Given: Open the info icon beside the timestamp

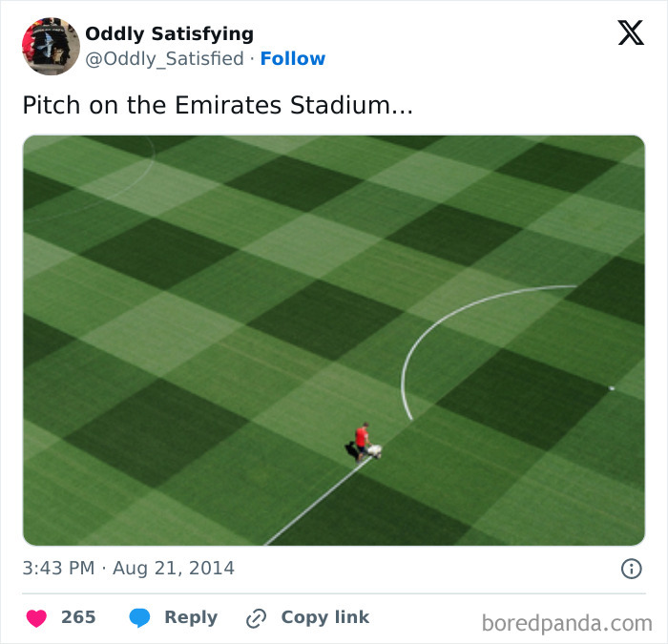Looking at the screenshot, I should pyautogui.click(x=631, y=569).
